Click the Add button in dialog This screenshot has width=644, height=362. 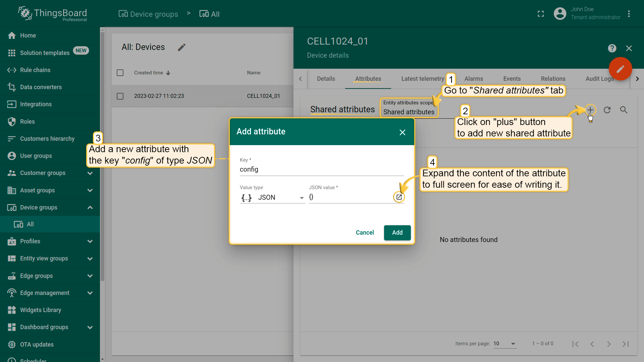point(397,233)
